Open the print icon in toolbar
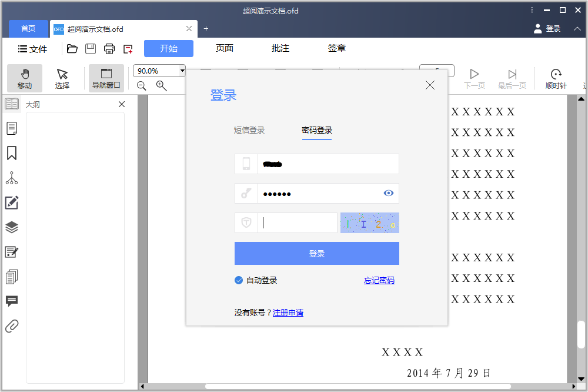The width and height of the screenshot is (588, 392). [109, 49]
